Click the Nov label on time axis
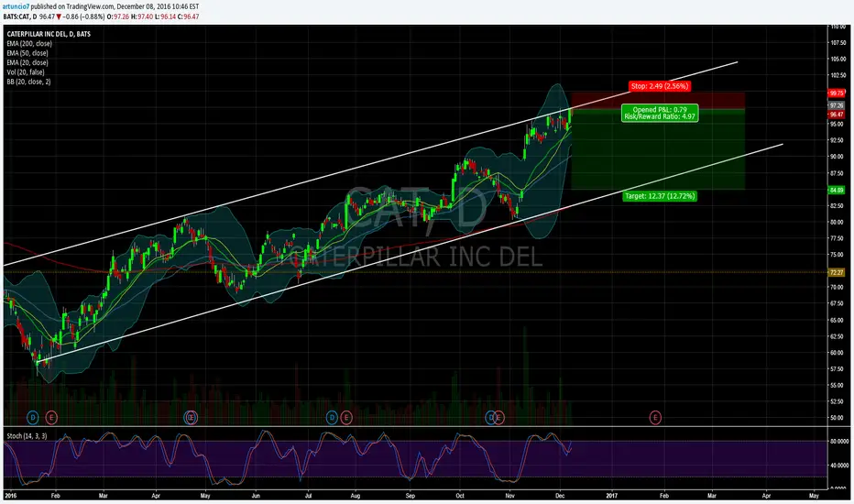854x504 pixels. tap(510, 497)
